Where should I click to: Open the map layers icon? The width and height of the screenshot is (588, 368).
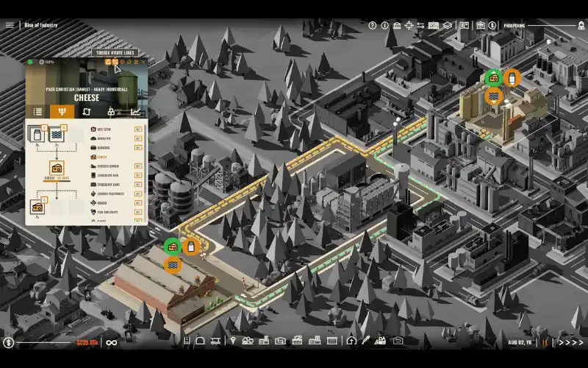(447, 25)
